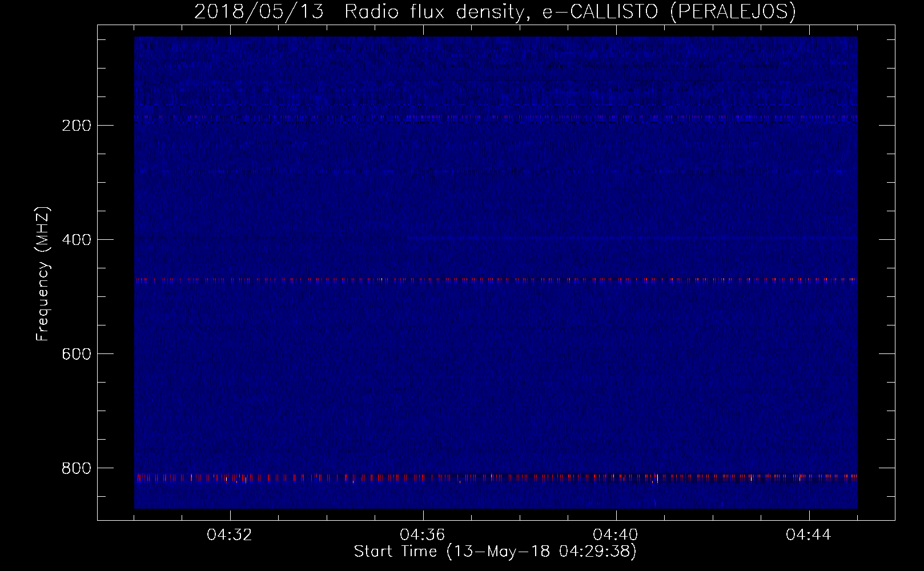Screen dimensions: 924x571
Task: Select the 'Frequency (MHZ)' axis label
Action: 43,274
